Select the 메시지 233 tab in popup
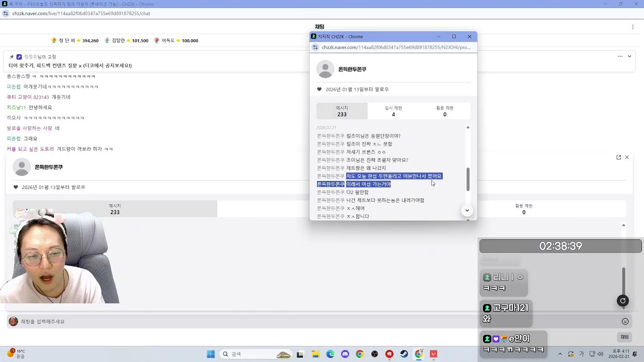 (x=342, y=111)
